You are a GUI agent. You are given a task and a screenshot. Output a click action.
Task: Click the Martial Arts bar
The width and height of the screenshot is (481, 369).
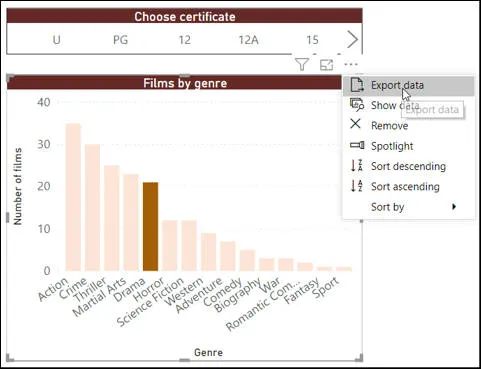(131, 222)
